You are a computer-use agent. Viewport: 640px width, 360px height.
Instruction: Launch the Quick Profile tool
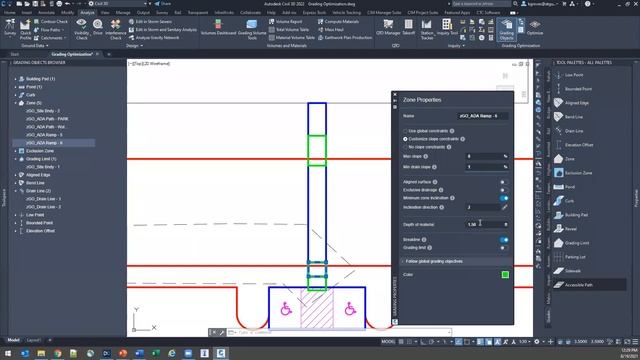point(25,29)
